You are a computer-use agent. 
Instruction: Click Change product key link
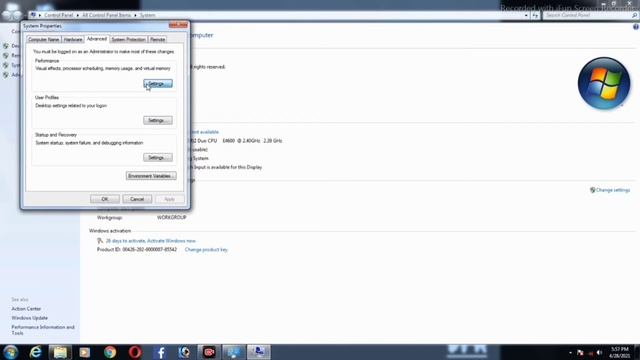pyautogui.click(x=206, y=249)
